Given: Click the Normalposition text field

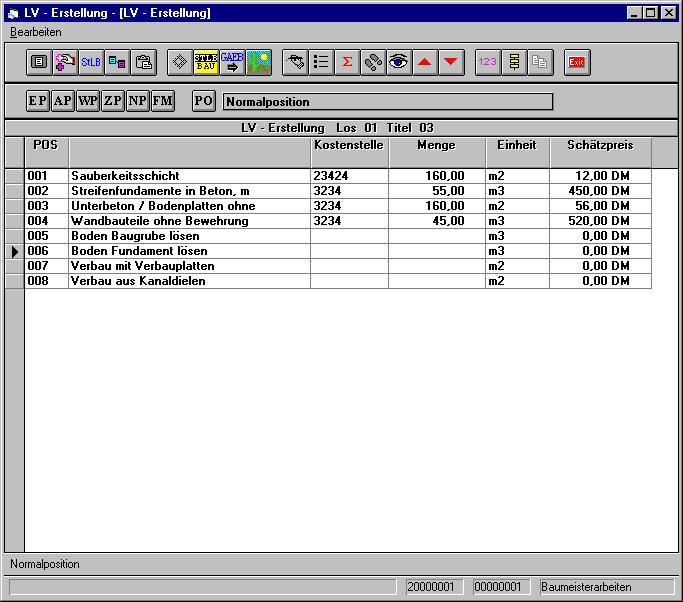Looking at the screenshot, I should 387,101.
